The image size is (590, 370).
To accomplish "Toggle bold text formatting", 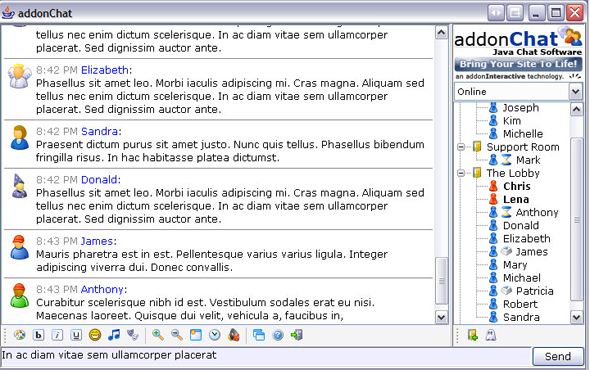I will (38, 335).
